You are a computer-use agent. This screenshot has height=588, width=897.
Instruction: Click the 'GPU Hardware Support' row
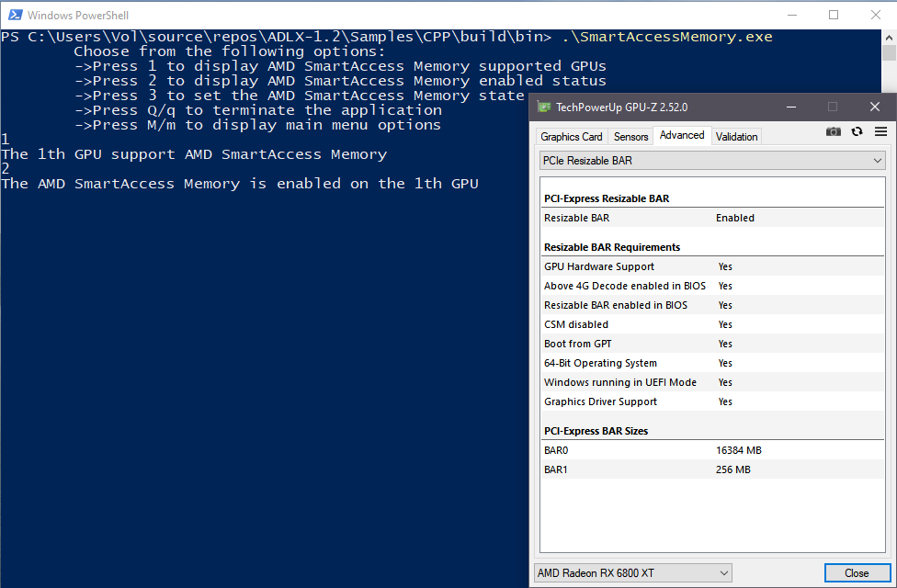pyautogui.click(x=712, y=266)
